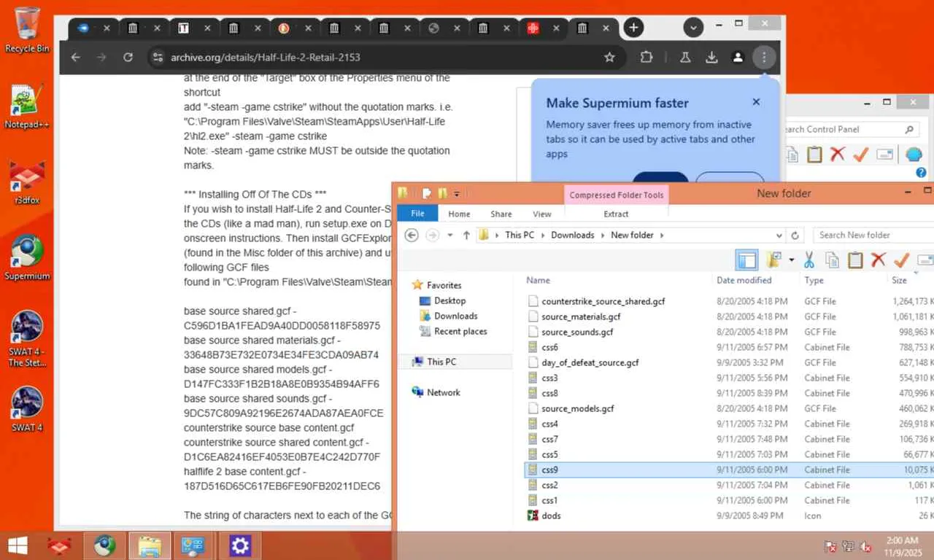Sort files by the Size column

[899, 280]
